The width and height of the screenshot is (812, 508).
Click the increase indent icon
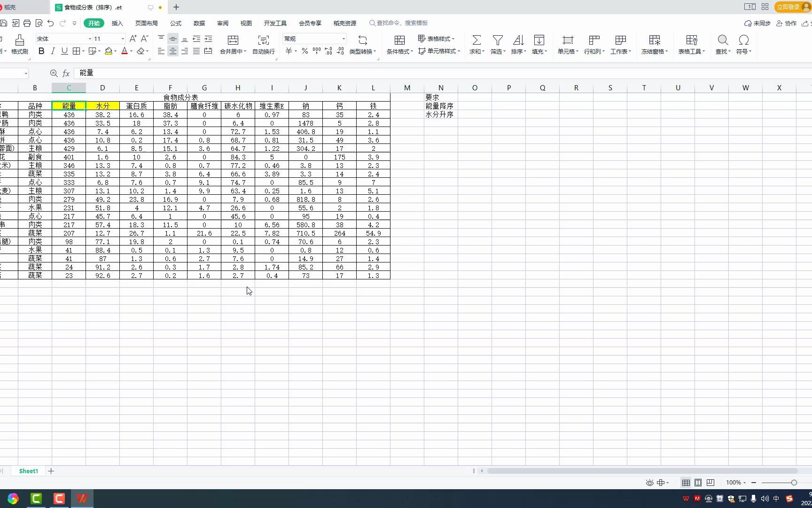click(208, 39)
